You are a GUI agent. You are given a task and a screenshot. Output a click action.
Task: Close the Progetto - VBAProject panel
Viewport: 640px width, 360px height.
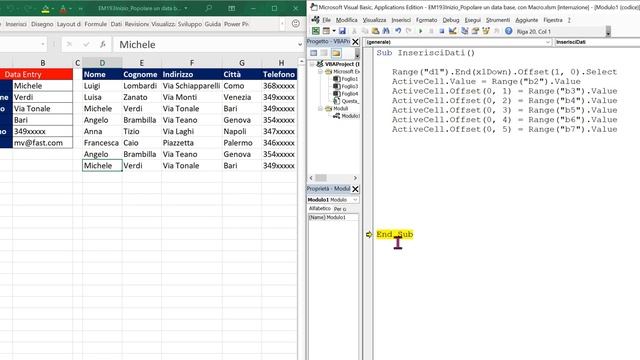pyautogui.click(x=355, y=42)
